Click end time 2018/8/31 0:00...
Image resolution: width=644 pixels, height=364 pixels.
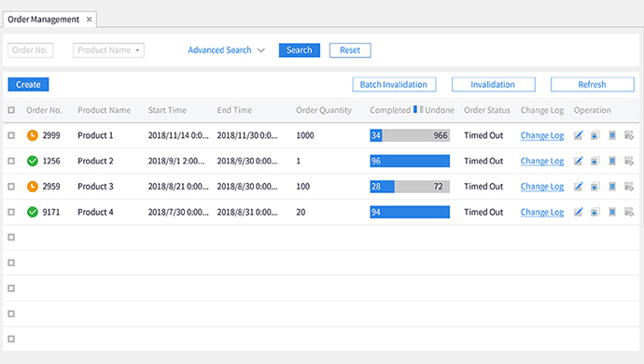(x=247, y=212)
